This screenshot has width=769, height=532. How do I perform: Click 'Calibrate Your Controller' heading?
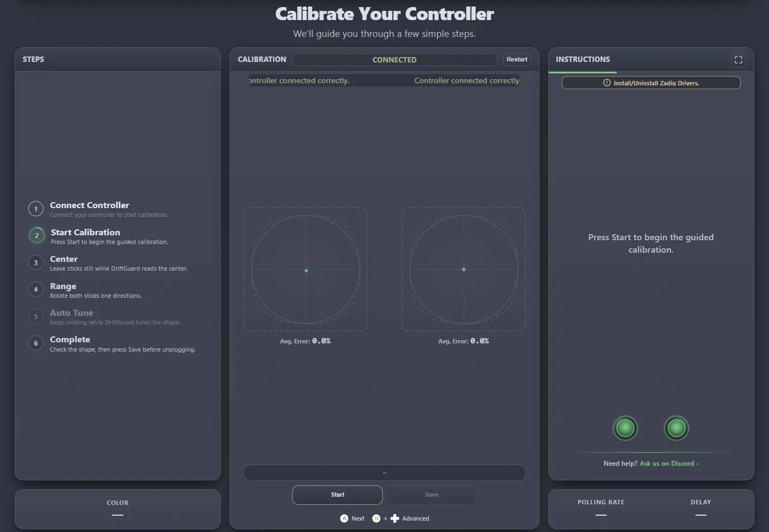pos(384,14)
